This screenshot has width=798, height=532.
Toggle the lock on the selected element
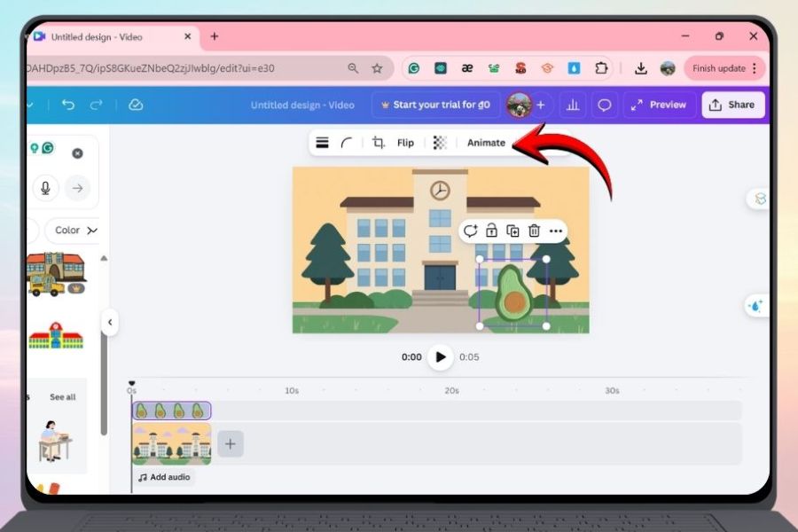click(x=491, y=231)
